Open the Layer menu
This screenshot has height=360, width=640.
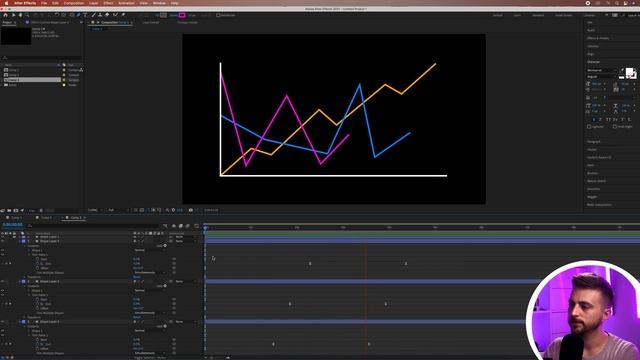pos(93,3)
